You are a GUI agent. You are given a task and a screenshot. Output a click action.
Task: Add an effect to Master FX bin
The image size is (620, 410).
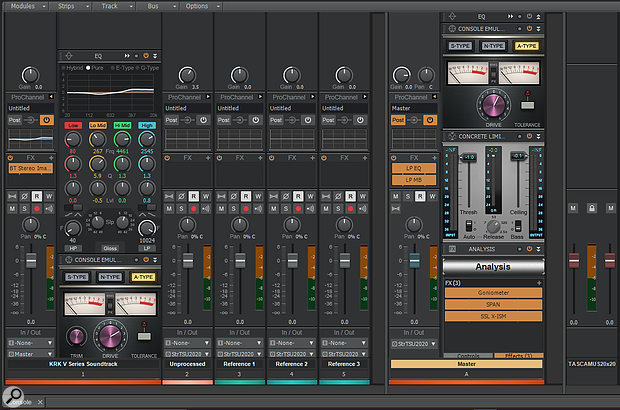[x=434, y=158]
